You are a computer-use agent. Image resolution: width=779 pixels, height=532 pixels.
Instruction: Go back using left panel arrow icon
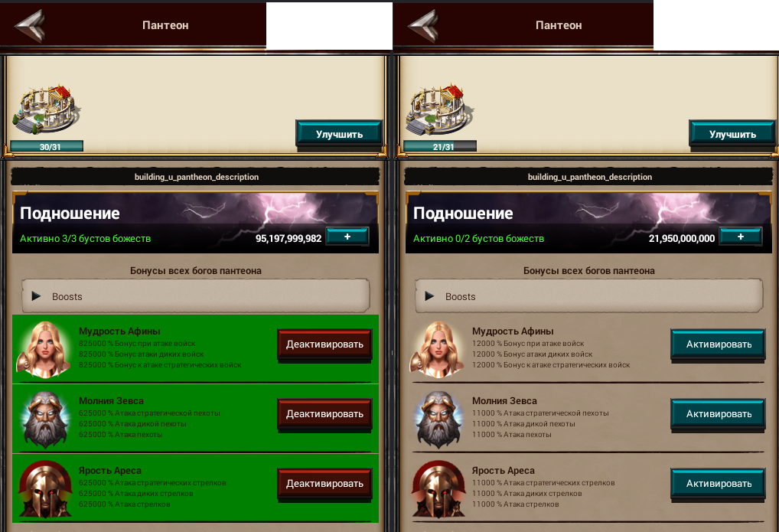31,25
